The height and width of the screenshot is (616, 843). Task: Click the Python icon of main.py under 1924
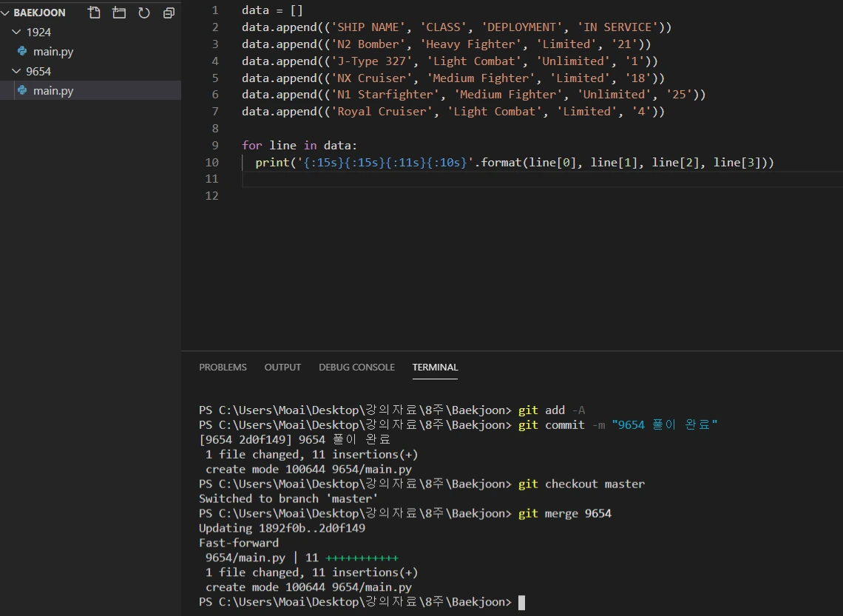pos(22,52)
